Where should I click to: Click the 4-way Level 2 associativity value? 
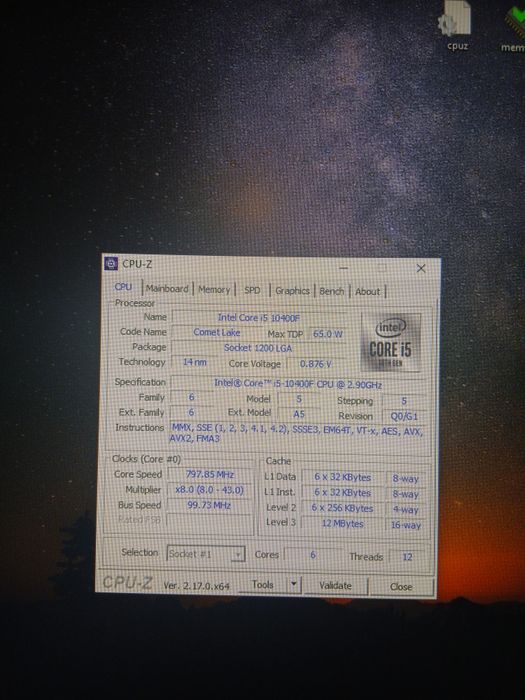[406, 510]
